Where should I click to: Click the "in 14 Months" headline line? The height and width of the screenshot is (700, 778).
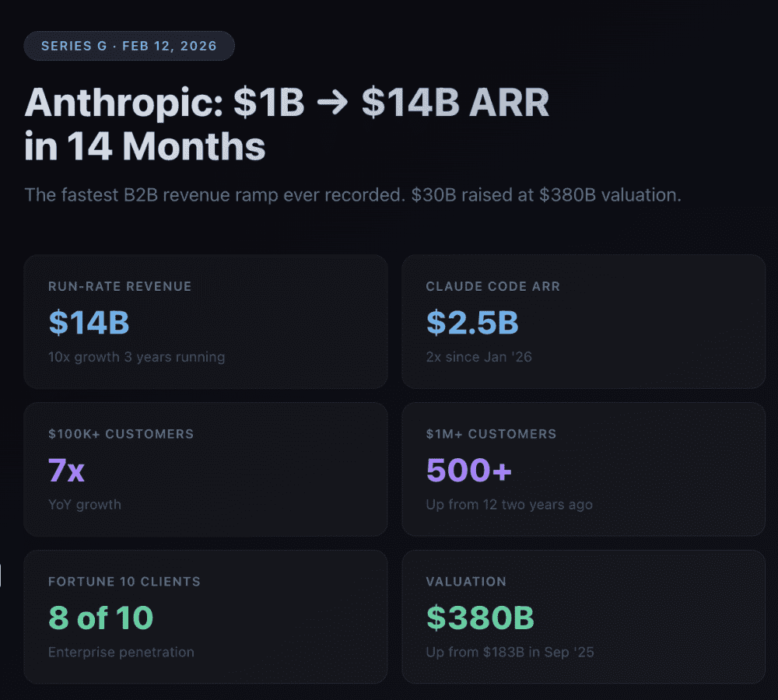[x=145, y=146]
